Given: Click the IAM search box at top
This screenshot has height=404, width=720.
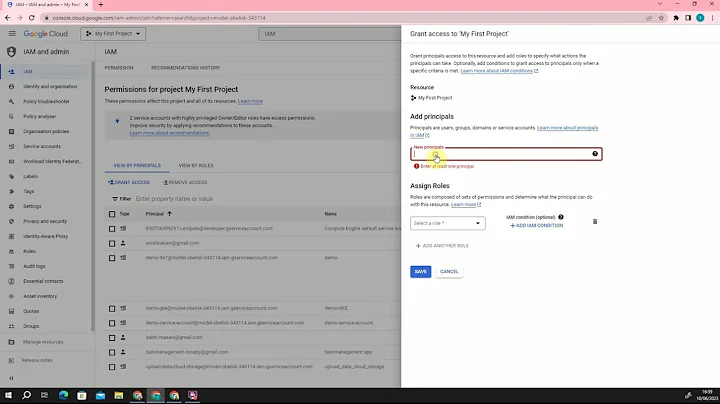Looking at the screenshot, I should tap(330, 34).
